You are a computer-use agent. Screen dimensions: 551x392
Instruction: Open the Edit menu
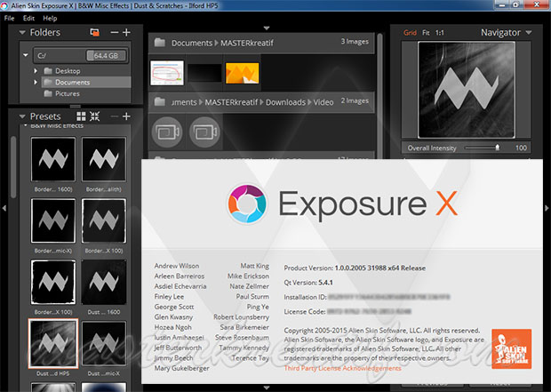(28, 19)
